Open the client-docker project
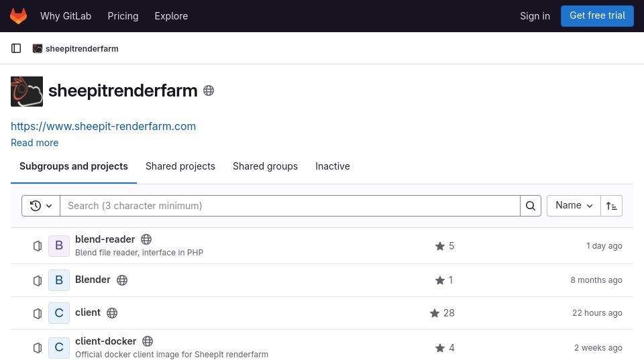Screen dimensions: 644x362 (105, 341)
